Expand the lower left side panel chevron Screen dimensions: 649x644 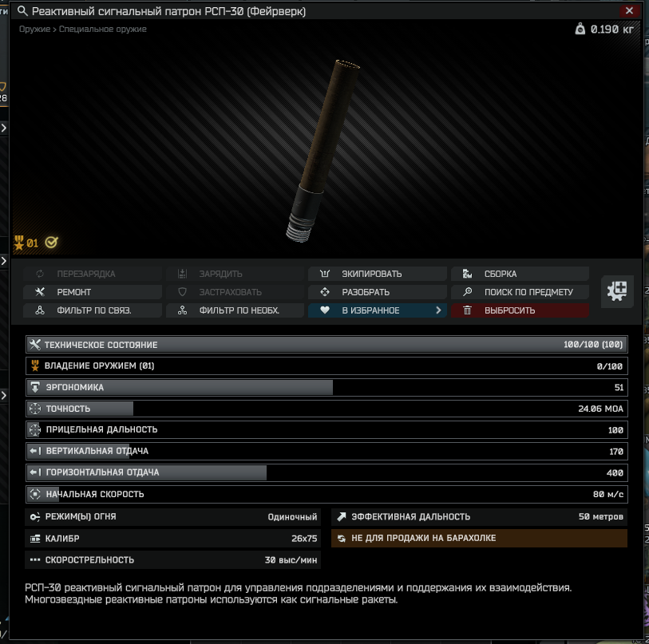tap(4, 395)
